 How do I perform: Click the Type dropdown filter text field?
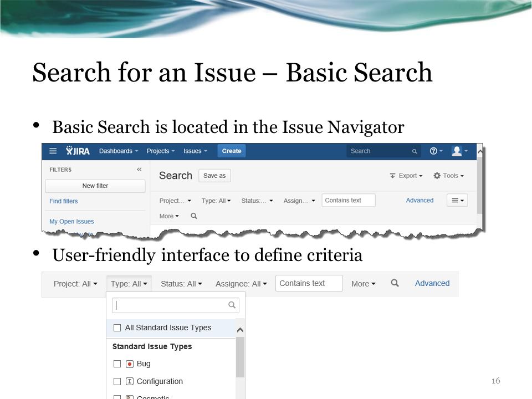(176, 305)
